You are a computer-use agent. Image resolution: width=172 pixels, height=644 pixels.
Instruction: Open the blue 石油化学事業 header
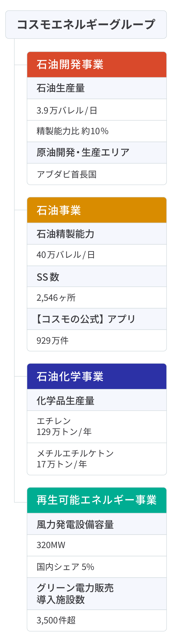tap(97, 376)
